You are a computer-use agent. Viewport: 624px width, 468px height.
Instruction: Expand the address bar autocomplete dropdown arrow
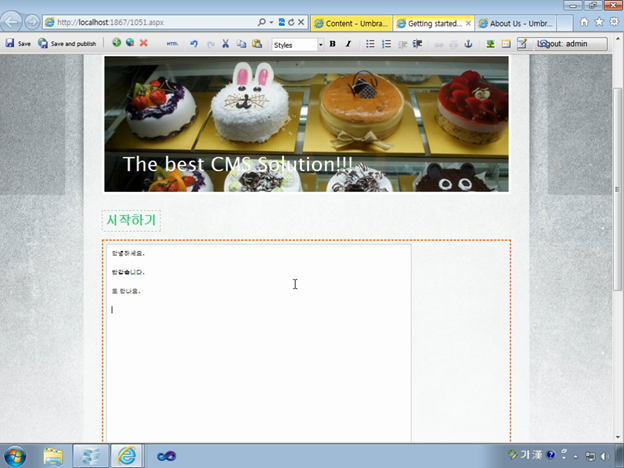tap(271, 22)
